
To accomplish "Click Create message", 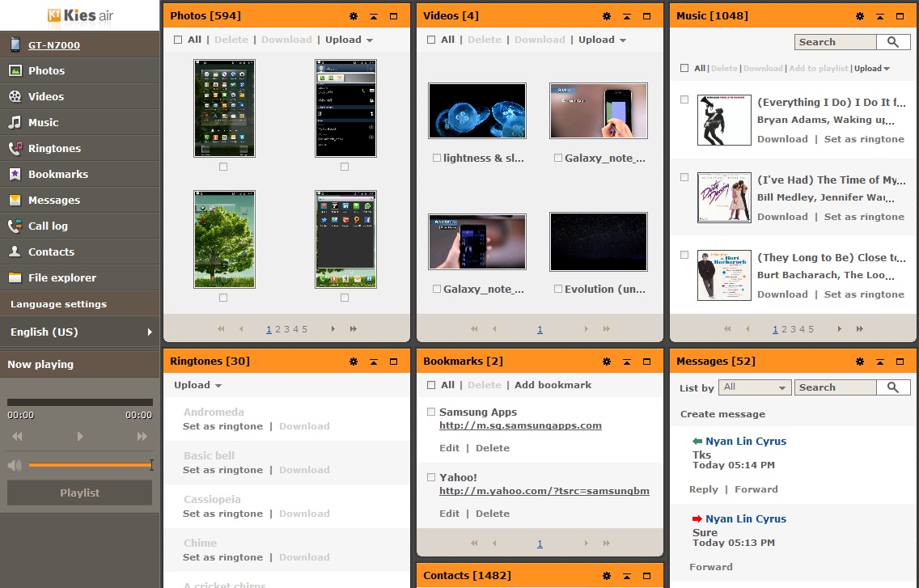I will (x=722, y=414).
